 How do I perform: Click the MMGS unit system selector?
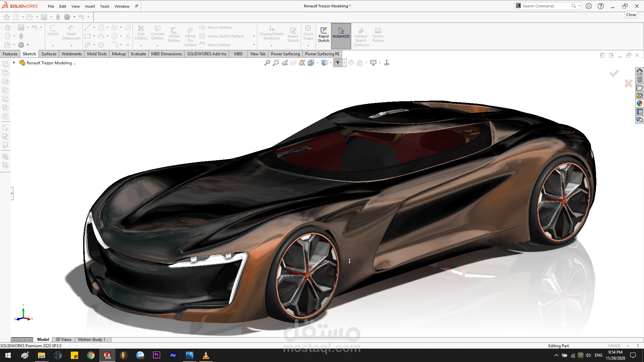coord(614,346)
